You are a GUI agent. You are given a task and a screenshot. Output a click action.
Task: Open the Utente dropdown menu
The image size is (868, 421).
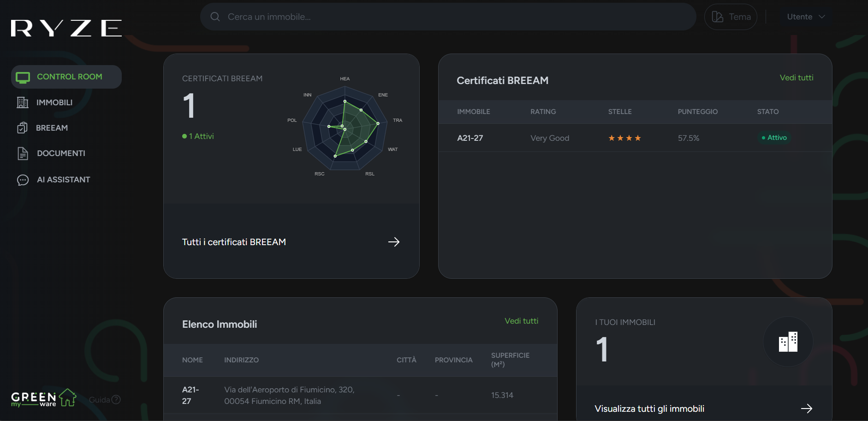805,17
